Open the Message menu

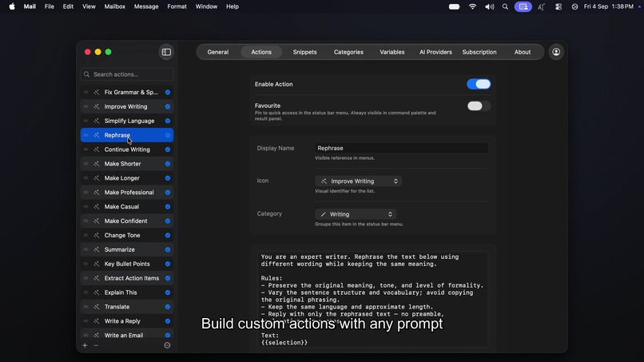click(x=146, y=6)
